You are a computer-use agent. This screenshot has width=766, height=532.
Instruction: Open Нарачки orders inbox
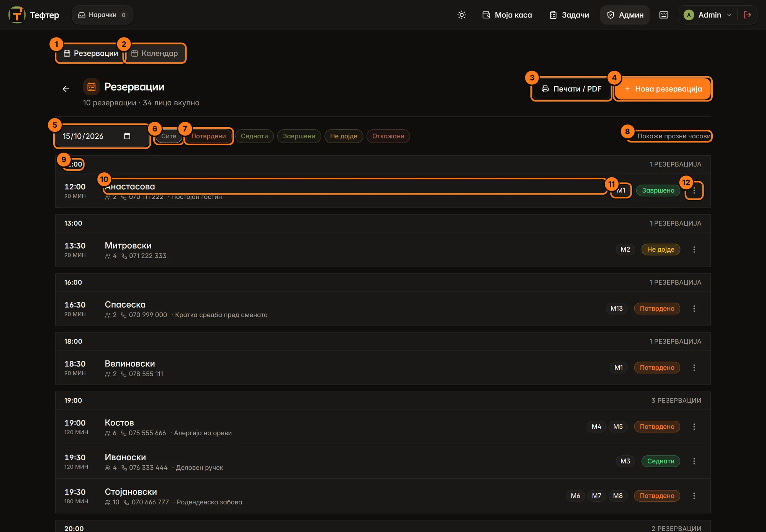click(102, 15)
